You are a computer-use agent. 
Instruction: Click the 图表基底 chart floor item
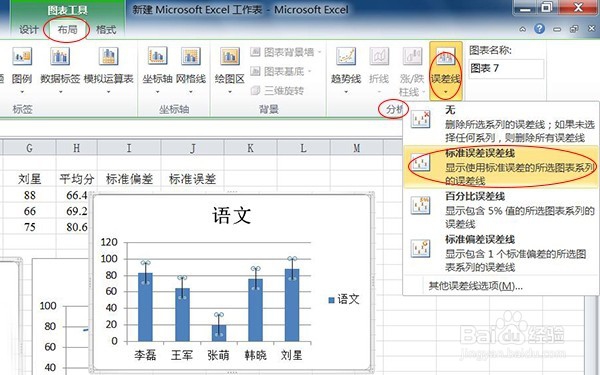pos(280,71)
